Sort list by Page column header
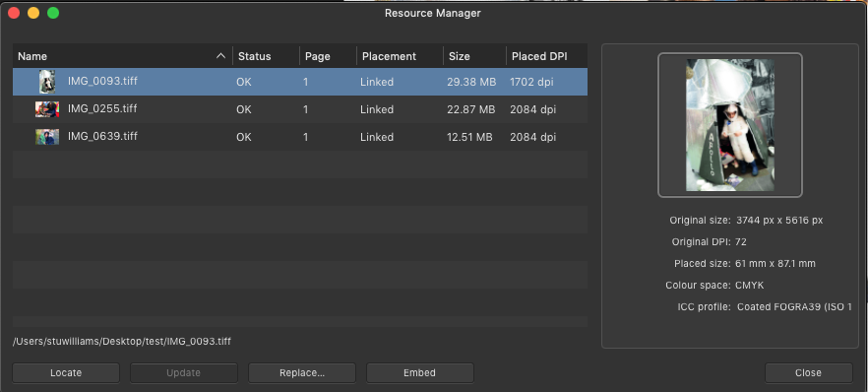The width and height of the screenshot is (868, 392). tap(318, 56)
